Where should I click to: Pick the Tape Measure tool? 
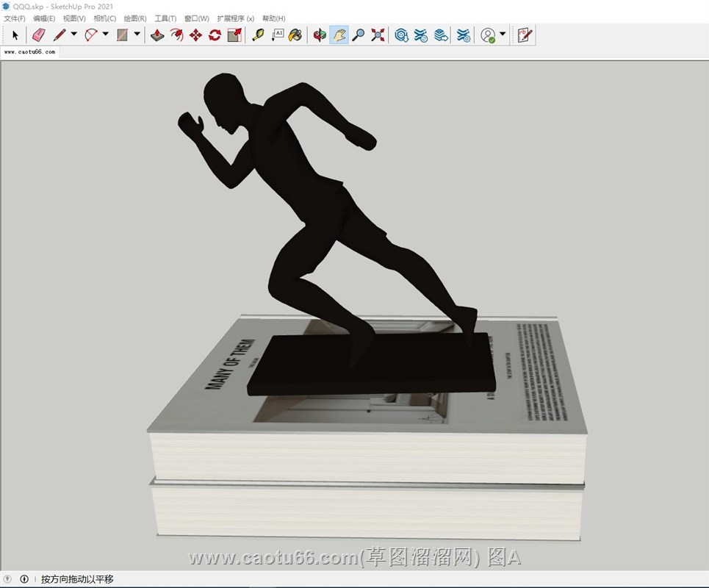(x=258, y=35)
